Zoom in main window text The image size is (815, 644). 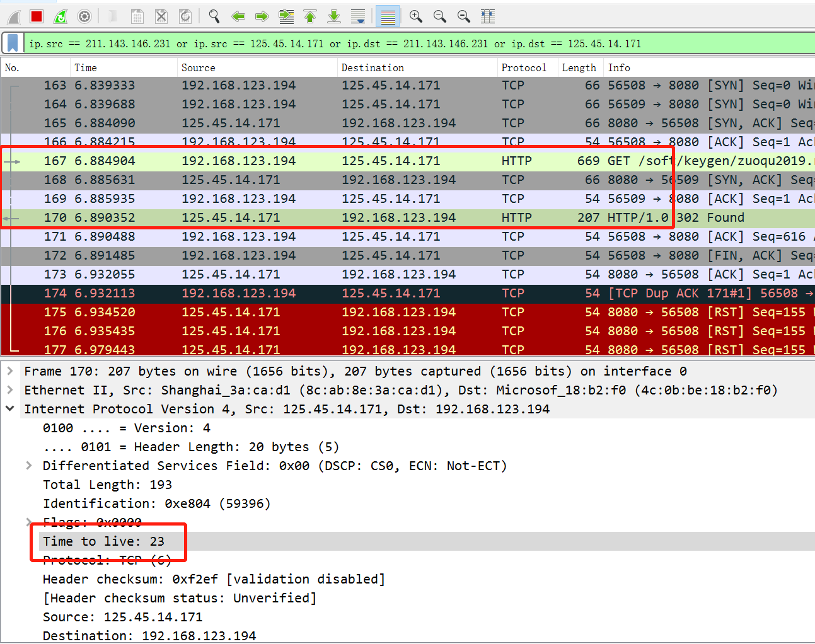pyautogui.click(x=416, y=16)
